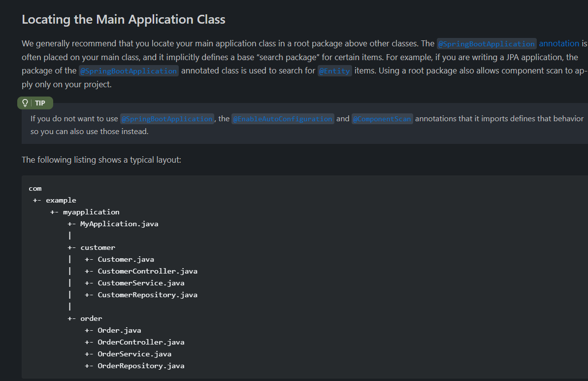
Task: Click the 'Locating the Main Application Class' heading
Action: tap(124, 20)
